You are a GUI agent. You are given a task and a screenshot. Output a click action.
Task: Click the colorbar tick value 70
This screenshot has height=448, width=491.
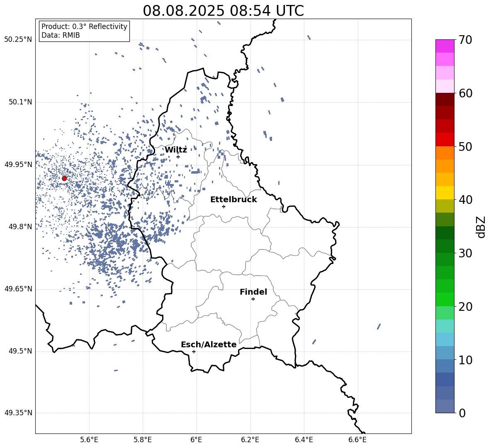(x=465, y=40)
